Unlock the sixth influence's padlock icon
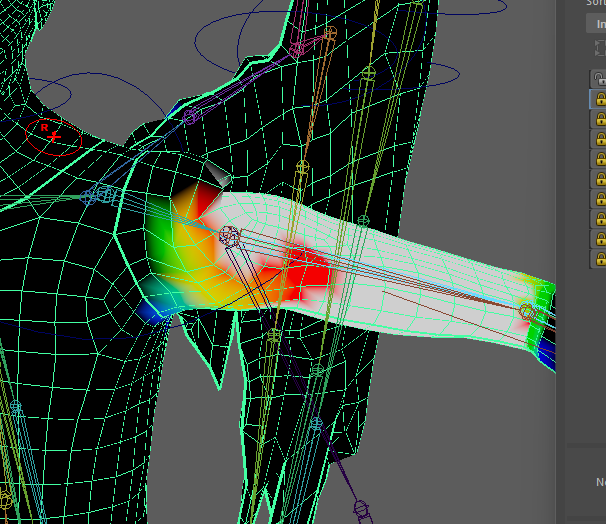 [x=600, y=178]
